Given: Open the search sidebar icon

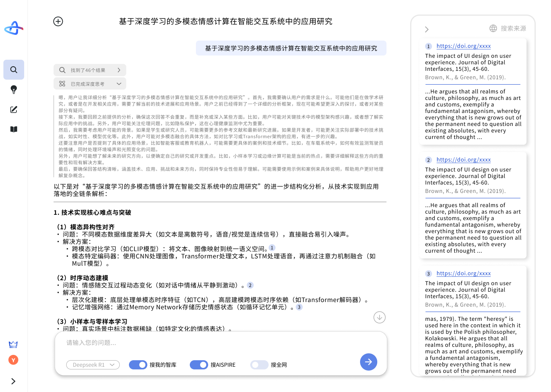Looking at the screenshot, I should coord(14,70).
